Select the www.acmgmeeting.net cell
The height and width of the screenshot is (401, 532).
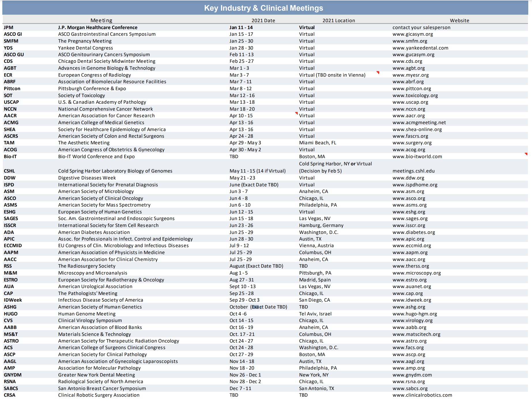pos(419,123)
